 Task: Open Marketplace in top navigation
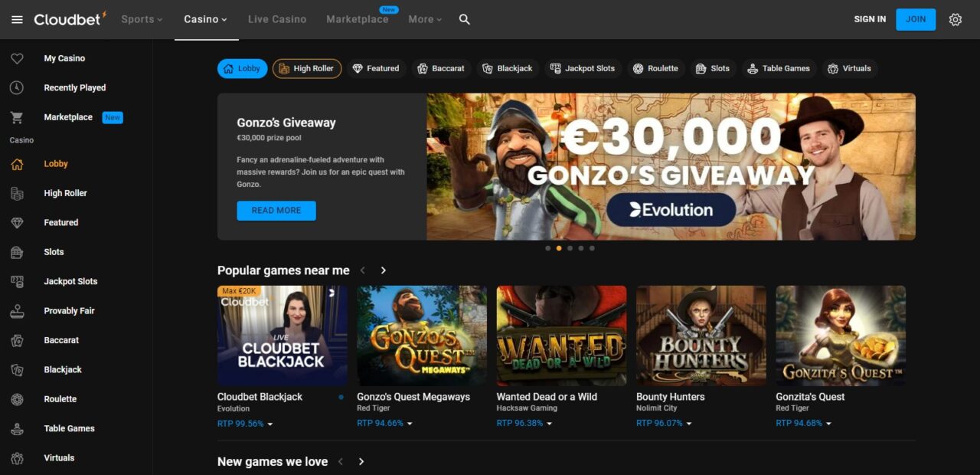click(358, 19)
